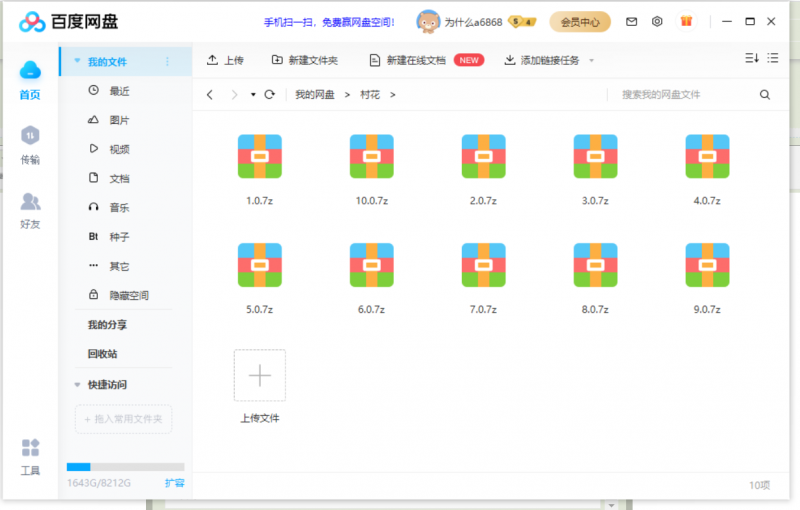
Task: Click the gift box icon
Action: pyautogui.click(x=686, y=21)
